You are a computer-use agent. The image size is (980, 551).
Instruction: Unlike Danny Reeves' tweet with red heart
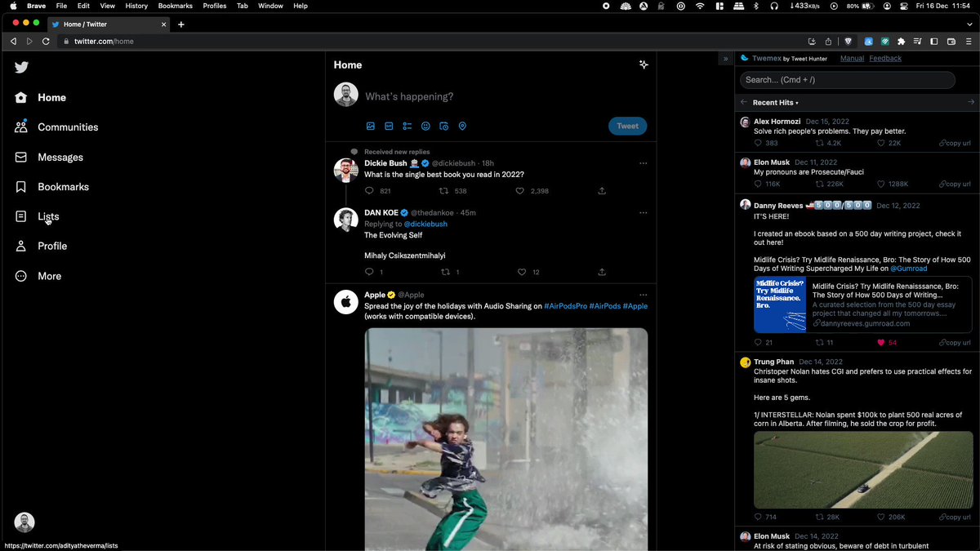point(881,343)
